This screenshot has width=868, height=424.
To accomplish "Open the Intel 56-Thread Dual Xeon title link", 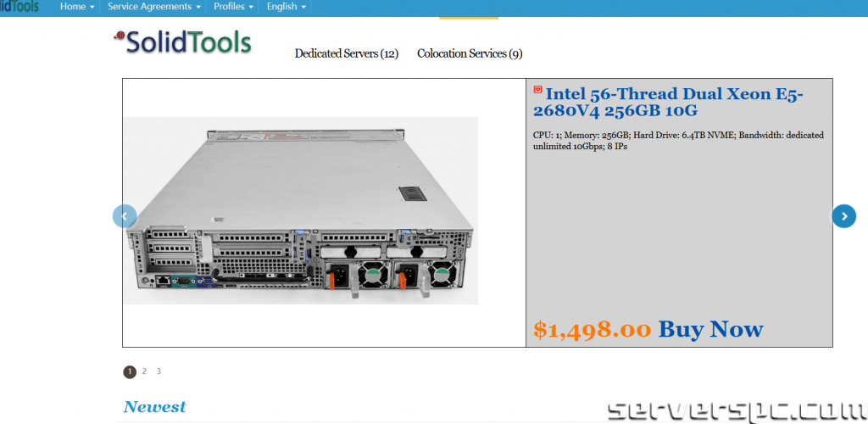I will pos(668,103).
